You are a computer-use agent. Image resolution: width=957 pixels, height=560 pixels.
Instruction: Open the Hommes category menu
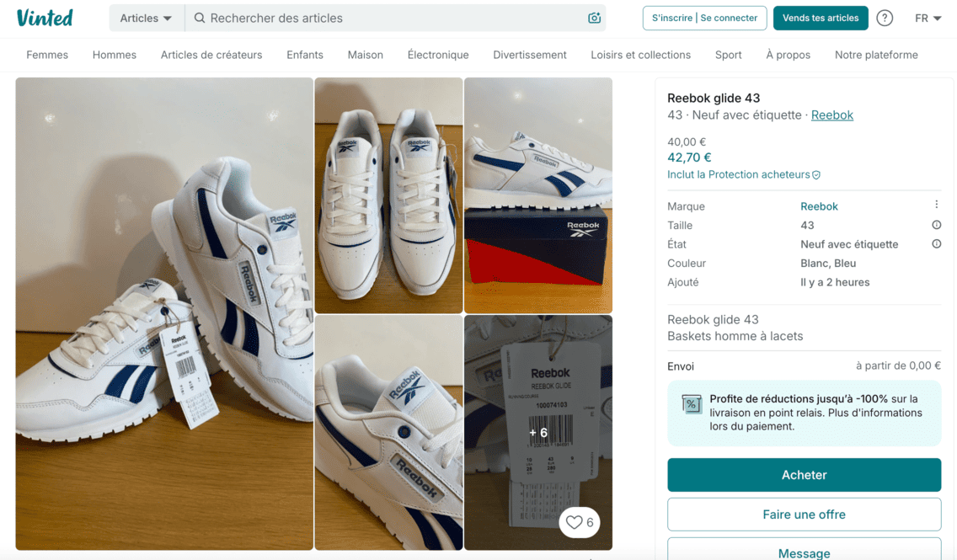[114, 55]
